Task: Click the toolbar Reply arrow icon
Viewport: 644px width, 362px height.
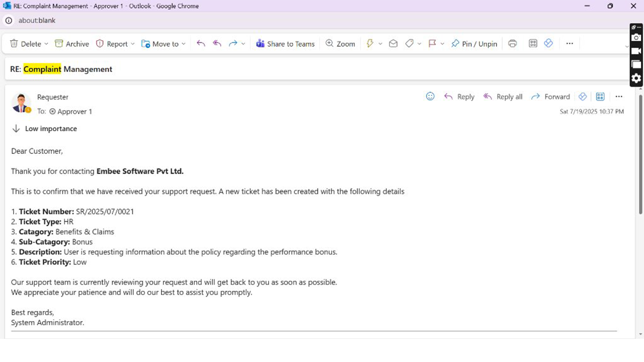Action: pos(201,44)
